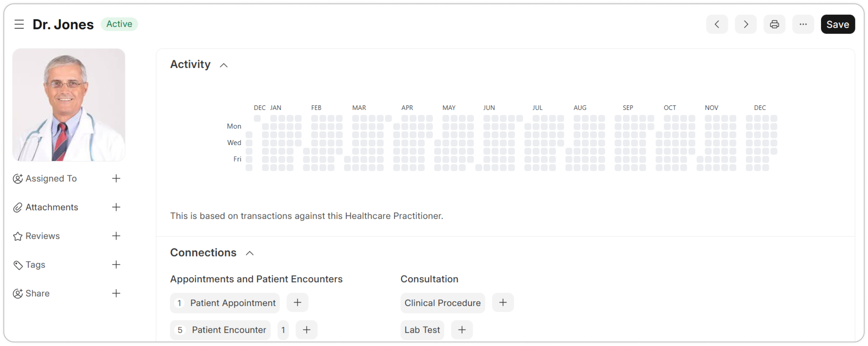Save the Dr. Jones record
Screen dimensions: 868x346
tap(838, 24)
